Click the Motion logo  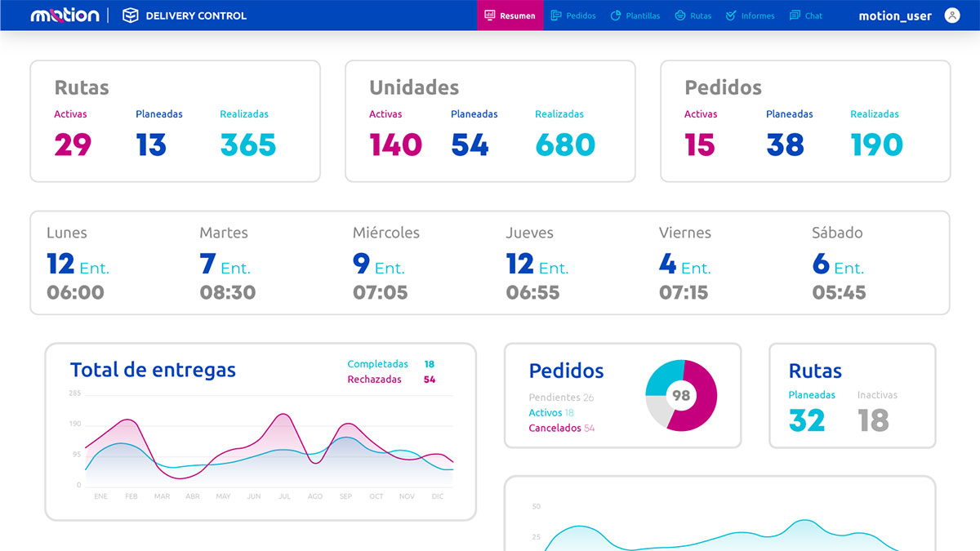click(x=65, y=16)
